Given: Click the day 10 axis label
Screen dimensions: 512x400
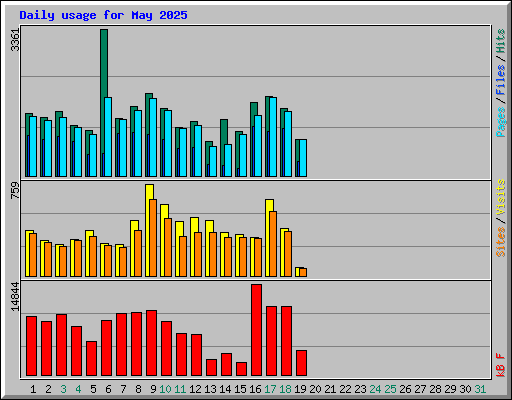Looking at the screenshot, I should tap(165, 389).
